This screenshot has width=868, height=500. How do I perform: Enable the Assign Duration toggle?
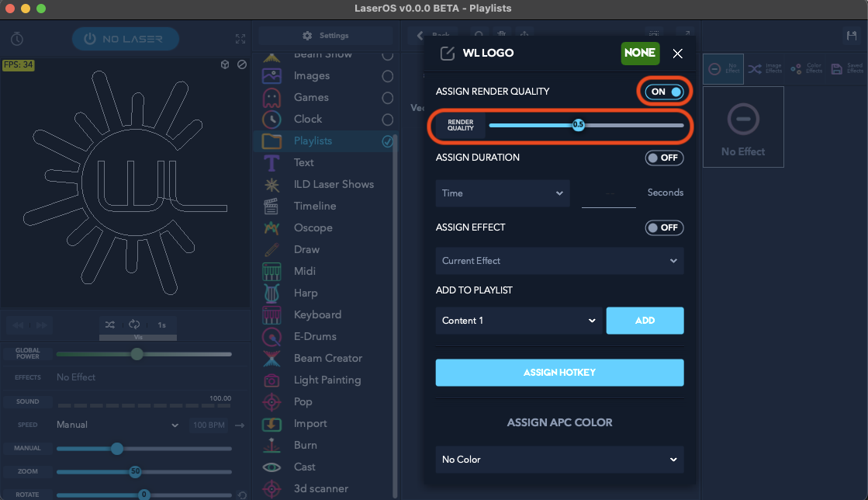click(x=664, y=158)
